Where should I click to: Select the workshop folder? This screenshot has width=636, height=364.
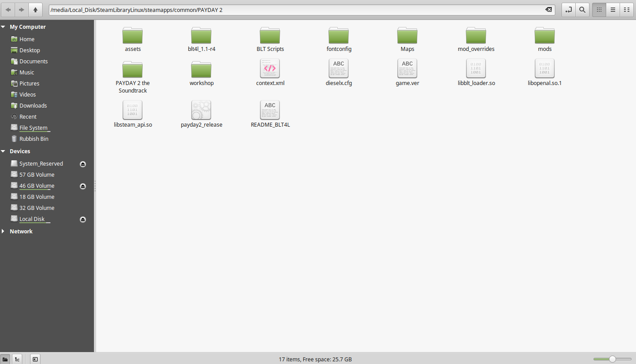tap(201, 74)
